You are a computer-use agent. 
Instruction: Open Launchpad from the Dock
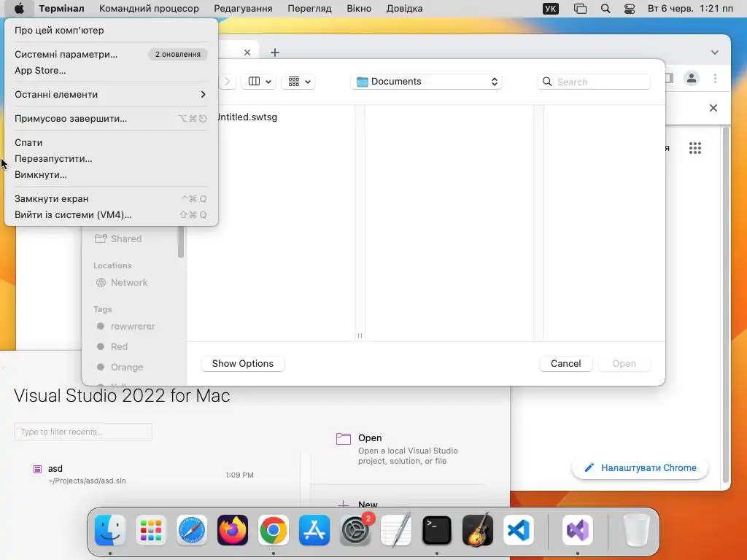coord(151,530)
